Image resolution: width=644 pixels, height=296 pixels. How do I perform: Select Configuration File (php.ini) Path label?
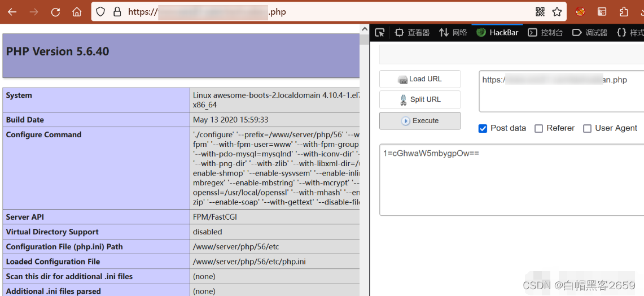[x=64, y=247]
